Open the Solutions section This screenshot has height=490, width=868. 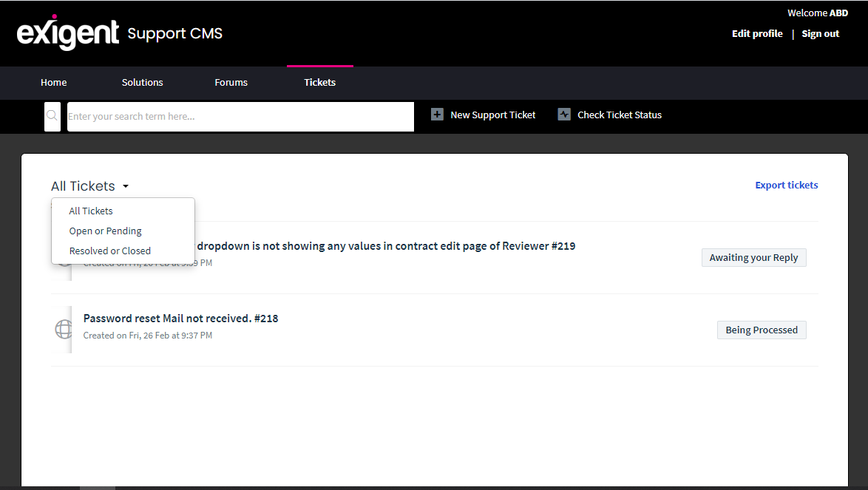tap(142, 82)
